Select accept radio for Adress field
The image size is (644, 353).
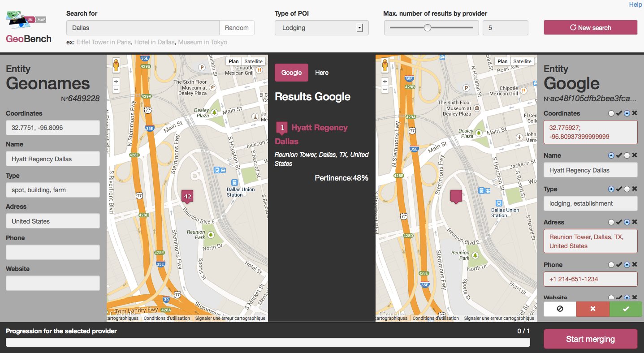pos(611,222)
